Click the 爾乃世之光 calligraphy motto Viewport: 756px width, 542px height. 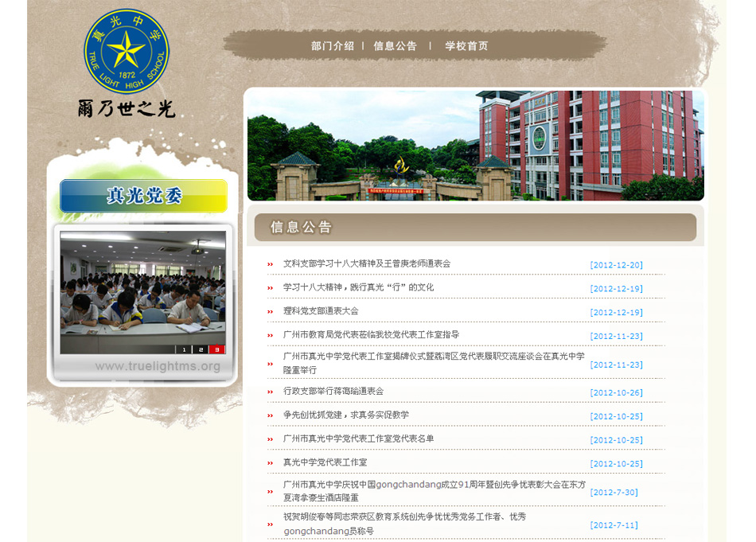[127, 108]
